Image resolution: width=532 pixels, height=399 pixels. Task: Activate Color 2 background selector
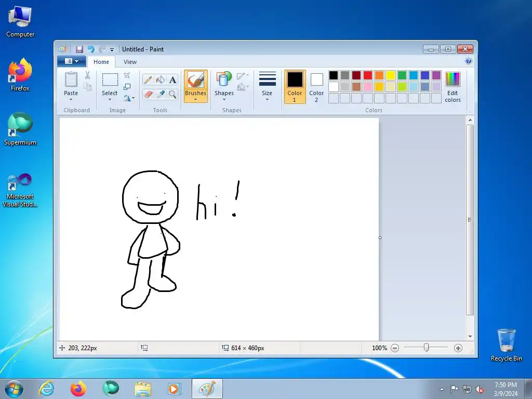coord(316,87)
